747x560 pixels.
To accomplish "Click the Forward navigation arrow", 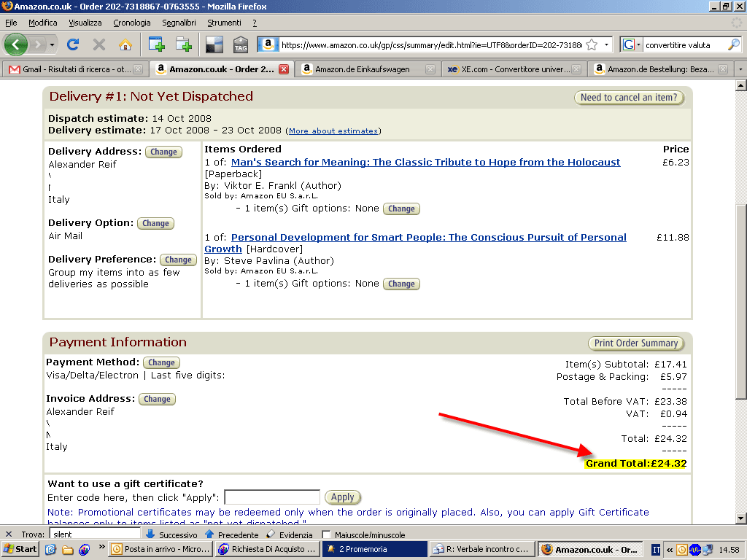I will click(37, 44).
